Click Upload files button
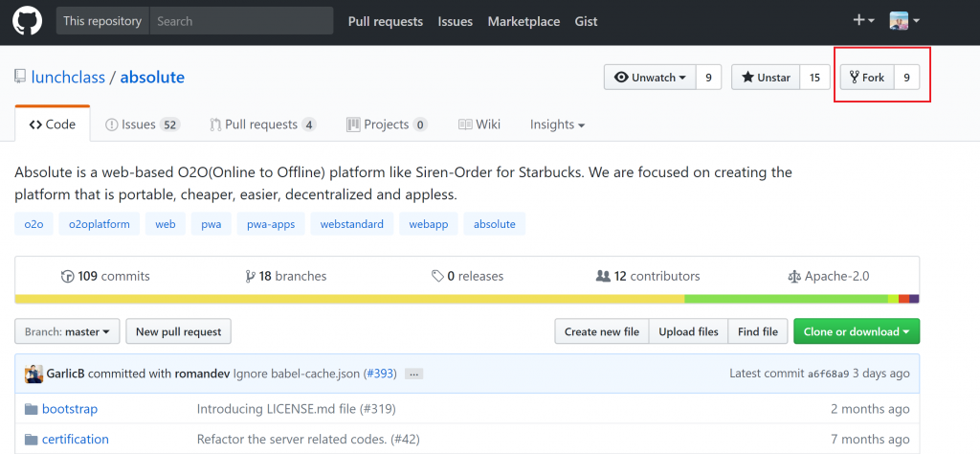This screenshot has width=980, height=454. tap(689, 331)
